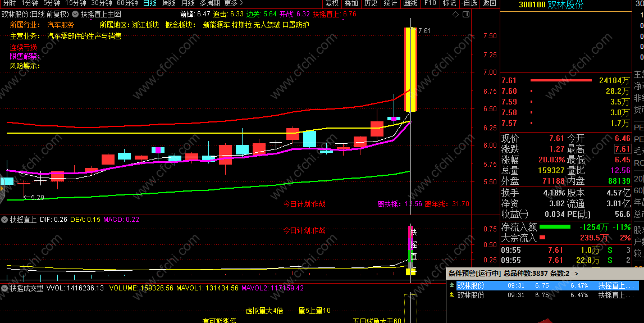Click the 无人驾驶 concept label
The image size is (644, 323).
point(267,25)
